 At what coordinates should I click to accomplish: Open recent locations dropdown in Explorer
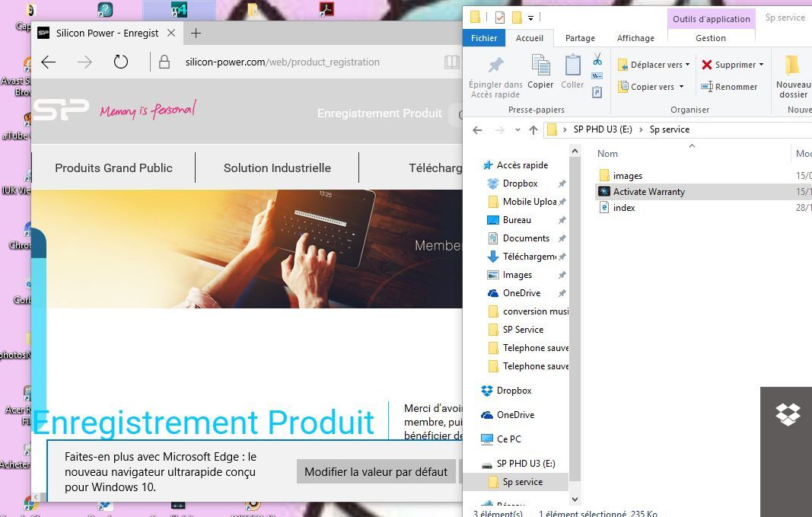[x=517, y=130]
